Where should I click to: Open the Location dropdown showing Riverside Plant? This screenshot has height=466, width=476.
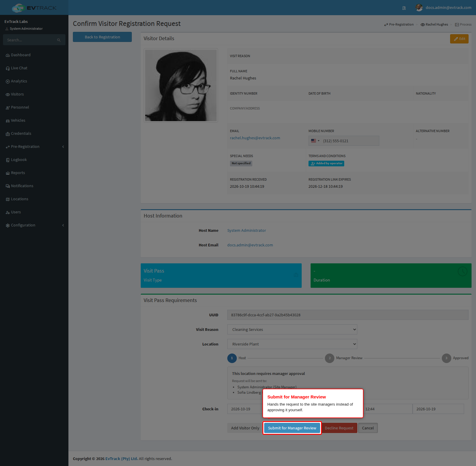click(292, 344)
